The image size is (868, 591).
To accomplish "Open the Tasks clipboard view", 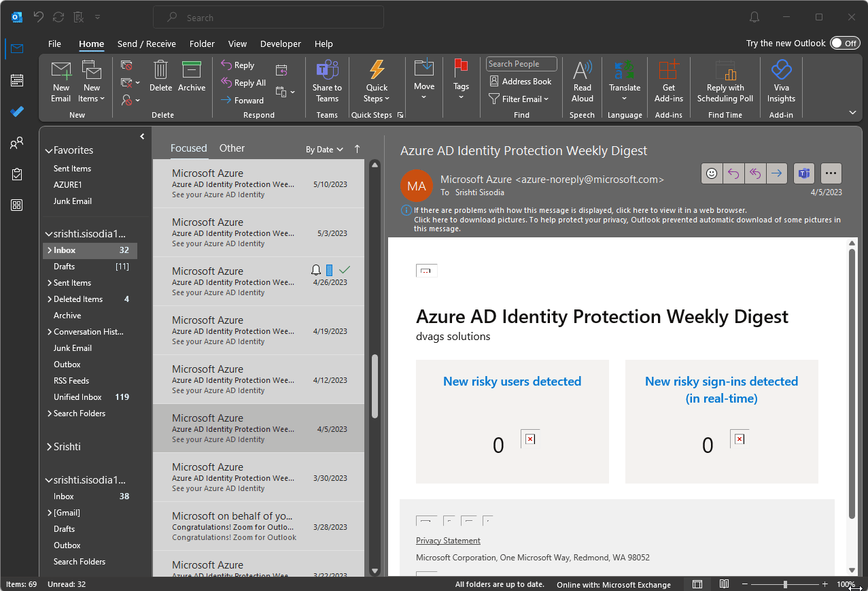I will (x=17, y=174).
